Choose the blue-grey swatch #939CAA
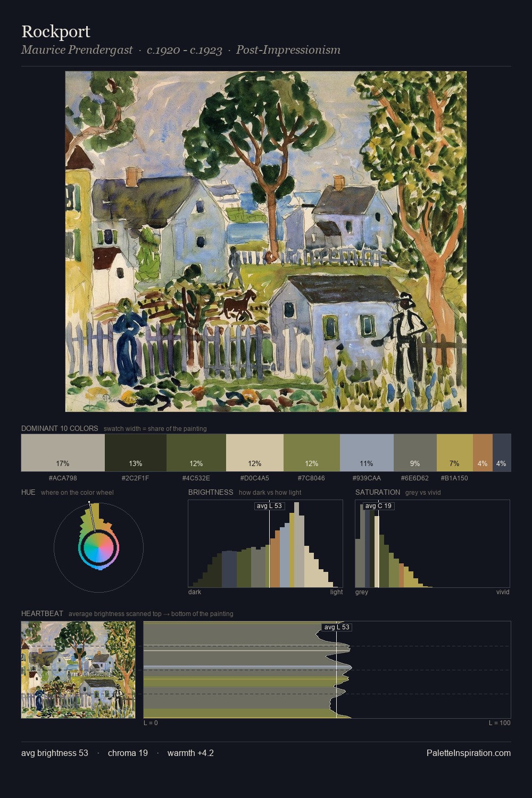The width and height of the screenshot is (532, 798). pos(367,453)
